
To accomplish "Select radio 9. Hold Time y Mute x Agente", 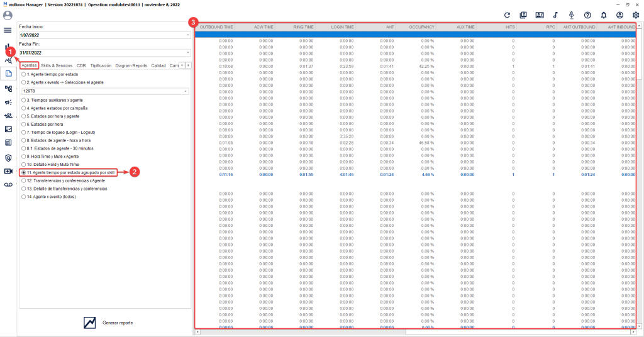I will [23, 157].
